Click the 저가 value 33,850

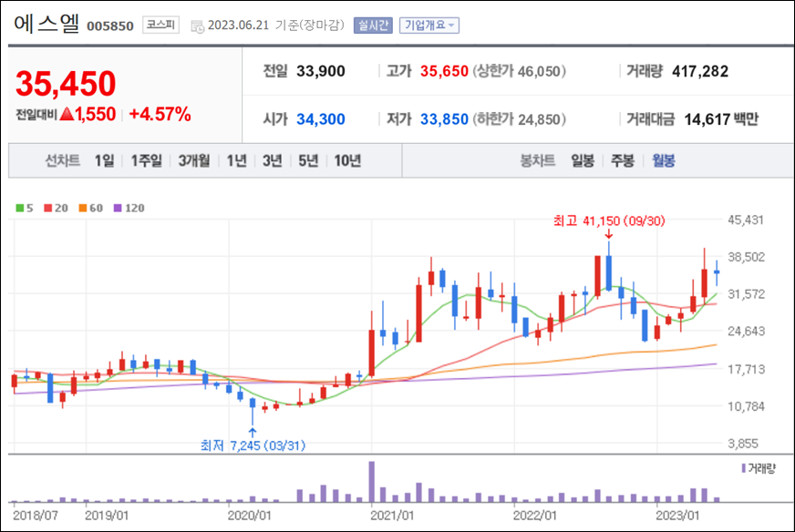444,119
